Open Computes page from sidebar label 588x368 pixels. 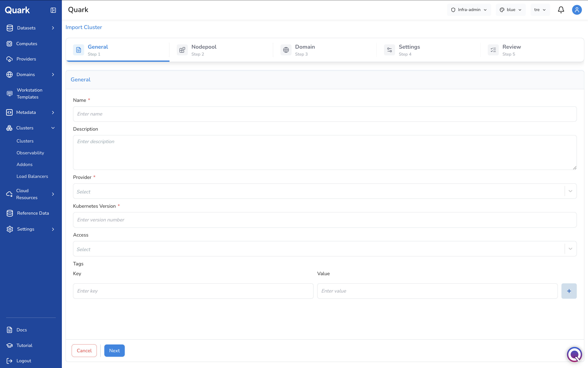point(27,44)
